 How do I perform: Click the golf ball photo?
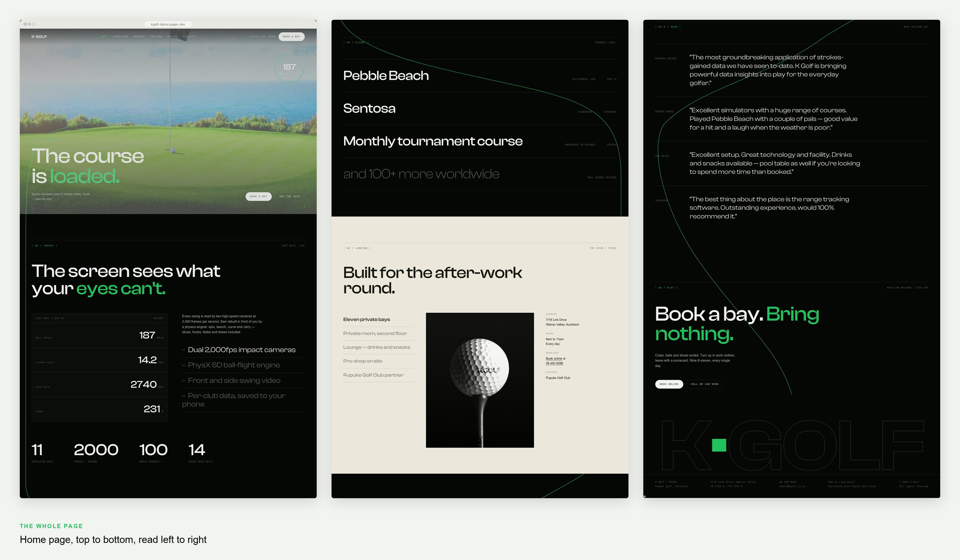pos(480,380)
